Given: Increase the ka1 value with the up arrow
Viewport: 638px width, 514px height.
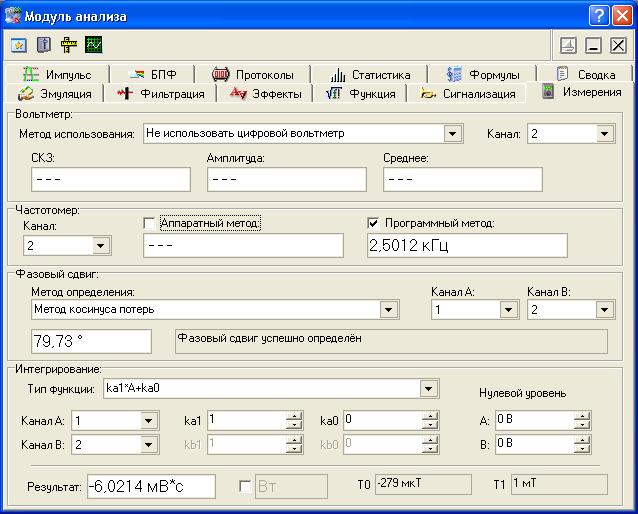Looking at the screenshot, I should pyautogui.click(x=292, y=416).
